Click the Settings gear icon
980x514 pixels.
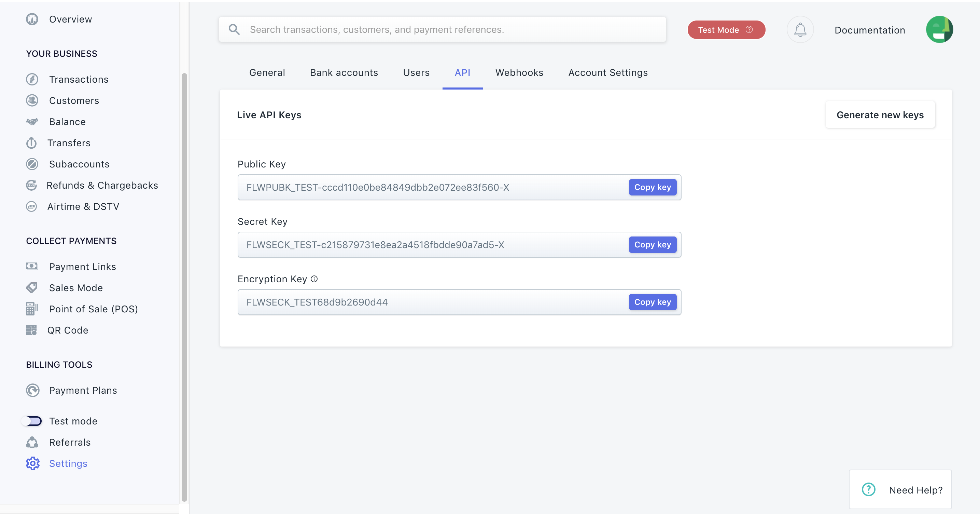[x=33, y=463]
